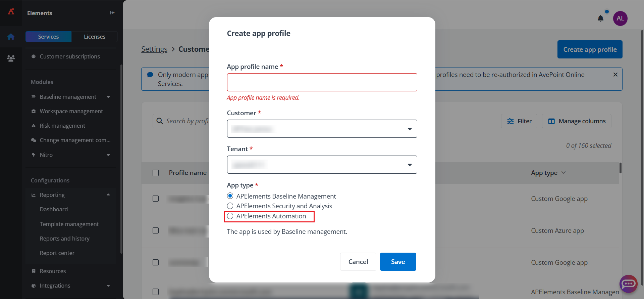Toggle the select-all checkbox in the profile table
The width and height of the screenshot is (644, 299).
click(156, 173)
